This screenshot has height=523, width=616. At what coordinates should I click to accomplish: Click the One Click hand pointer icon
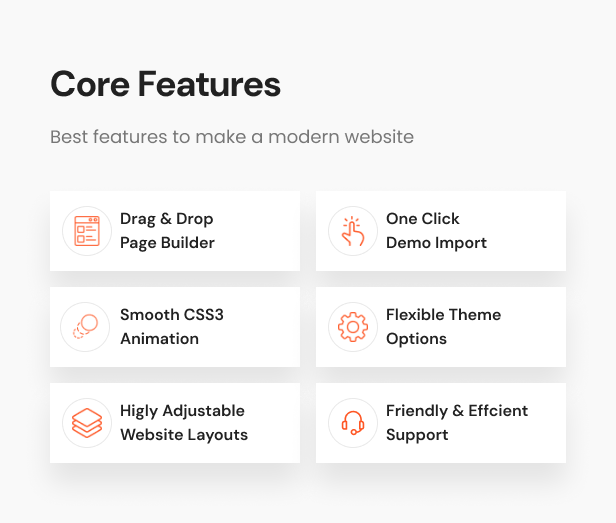pos(353,231)
